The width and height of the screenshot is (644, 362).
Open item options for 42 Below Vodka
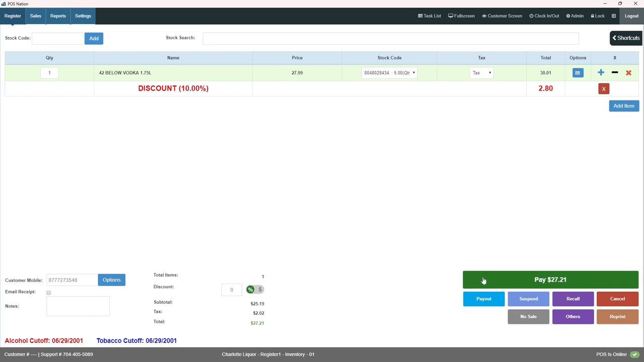578,73
